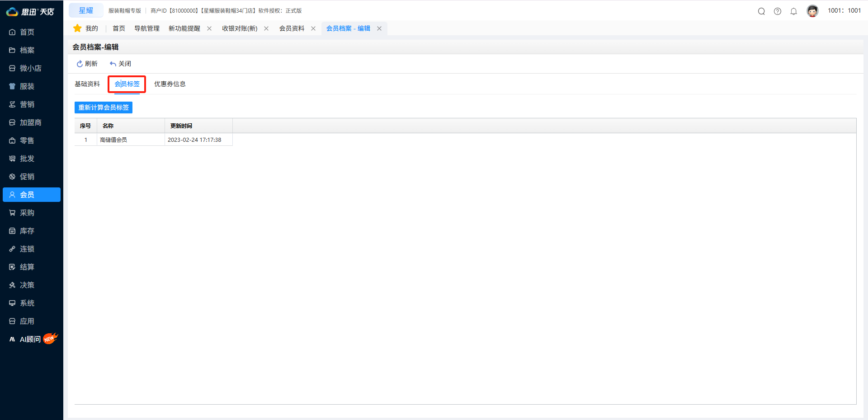Click the search magnifier icon in header
Viewport: 868px width, 420px height.
761,11
